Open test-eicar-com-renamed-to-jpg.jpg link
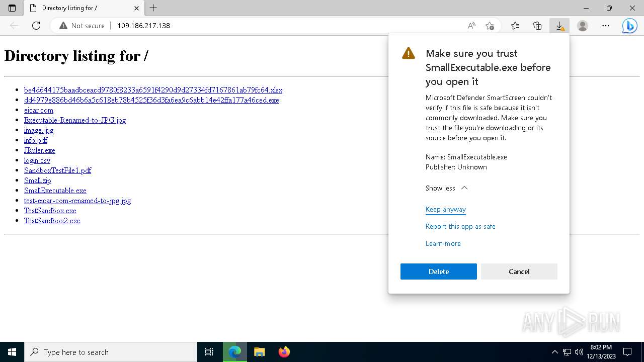644x362 pixels. click(77, 201)
